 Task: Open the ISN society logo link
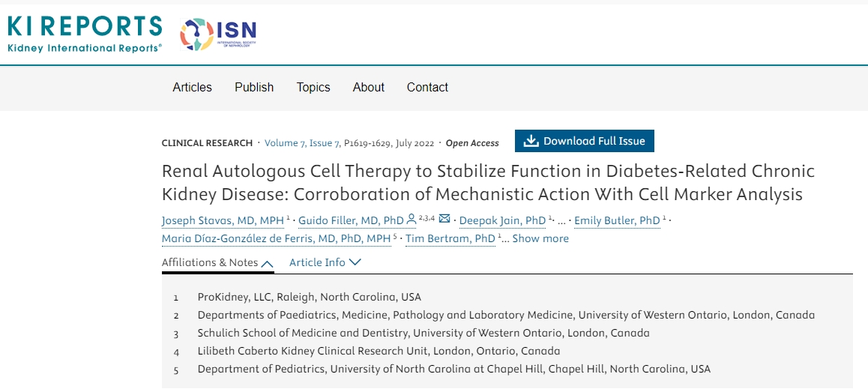pyautogui.click(x=218, y=34)
